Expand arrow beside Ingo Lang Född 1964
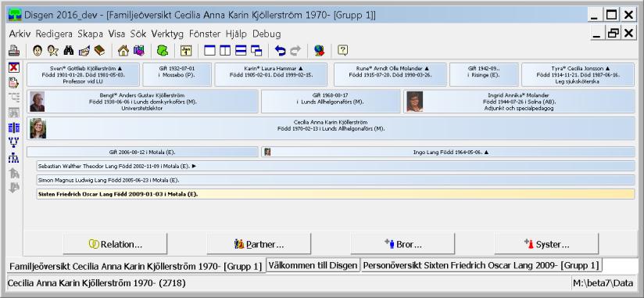 tap(487, 152)
